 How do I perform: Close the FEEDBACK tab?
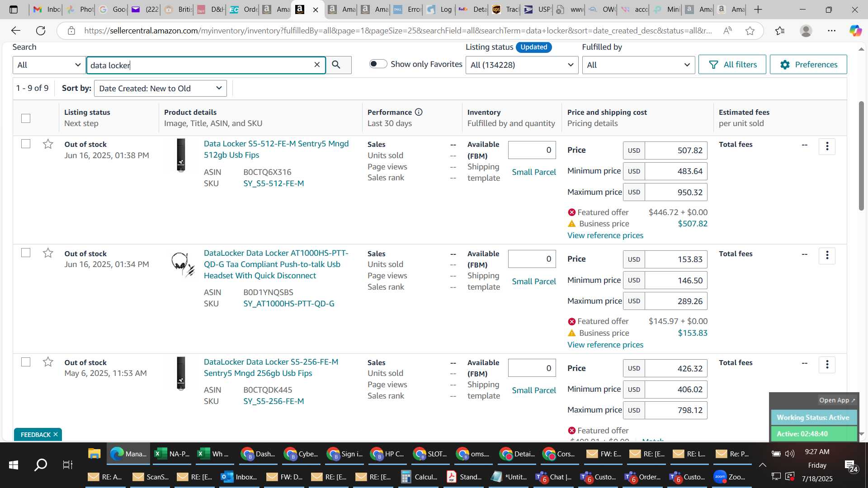[56, 435]
